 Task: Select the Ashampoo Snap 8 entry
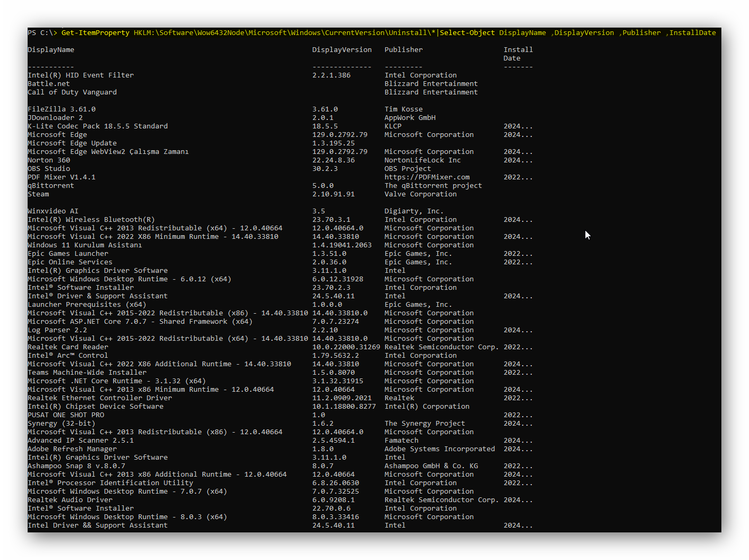[76, 466]
